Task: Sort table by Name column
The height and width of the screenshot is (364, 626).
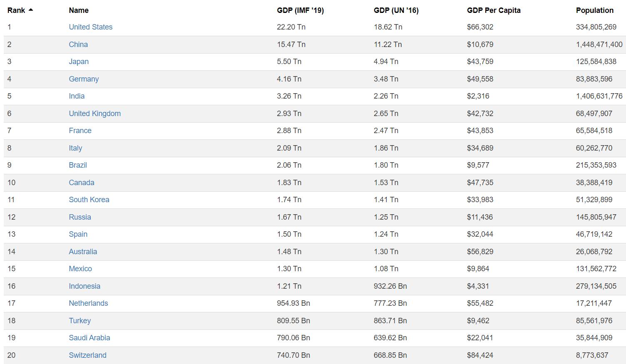Action: tap(79, 10)
